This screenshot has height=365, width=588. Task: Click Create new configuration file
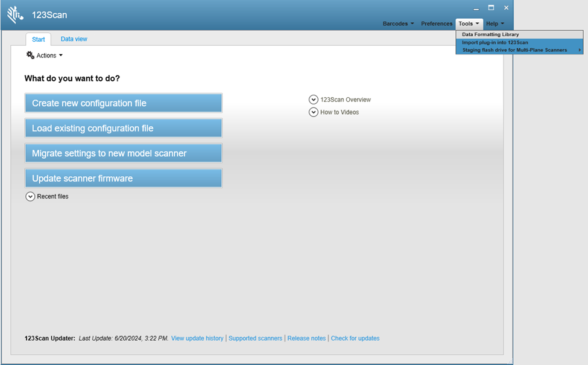(x=123, y=103)
